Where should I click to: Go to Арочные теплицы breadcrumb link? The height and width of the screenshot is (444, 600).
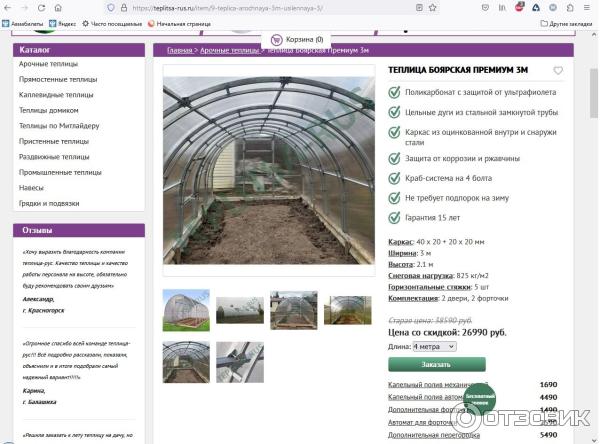[230, 50]
